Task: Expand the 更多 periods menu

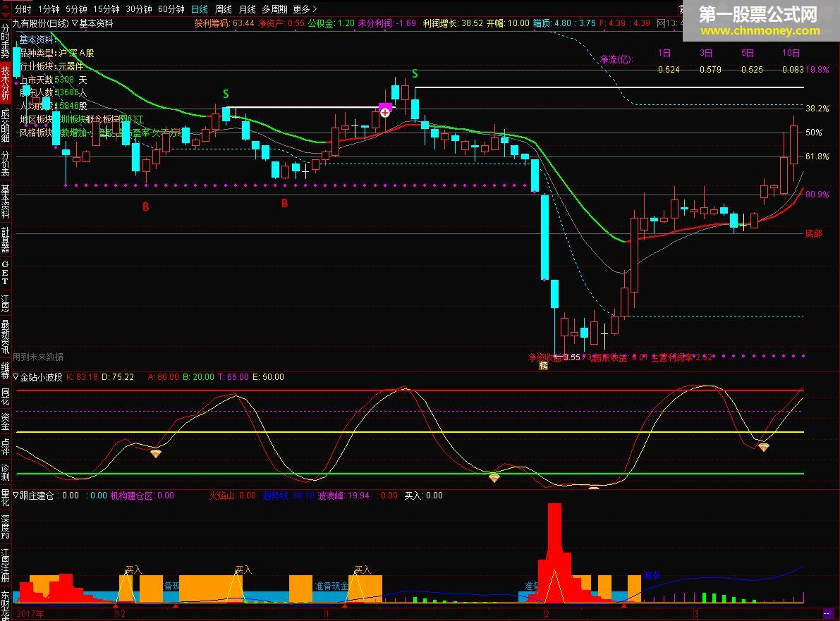Action: click(305, 9)
